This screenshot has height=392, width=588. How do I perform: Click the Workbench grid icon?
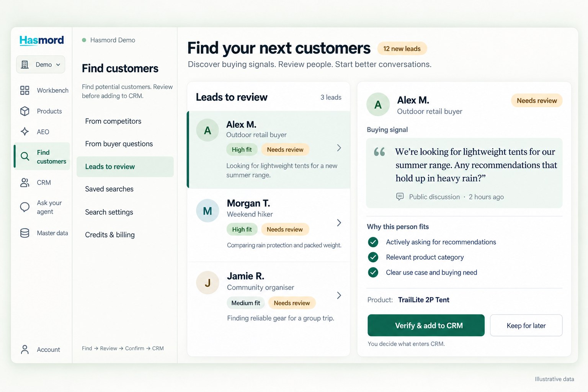(24, 90)
